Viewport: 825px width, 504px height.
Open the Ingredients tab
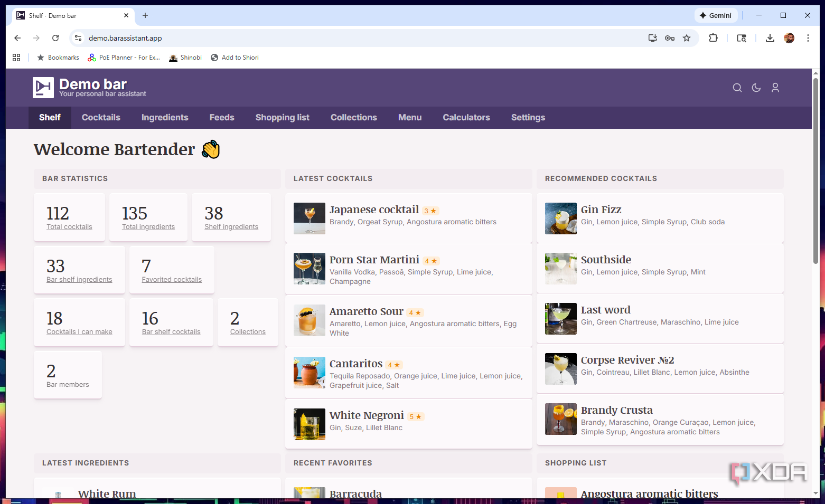(x=165, y=118)
